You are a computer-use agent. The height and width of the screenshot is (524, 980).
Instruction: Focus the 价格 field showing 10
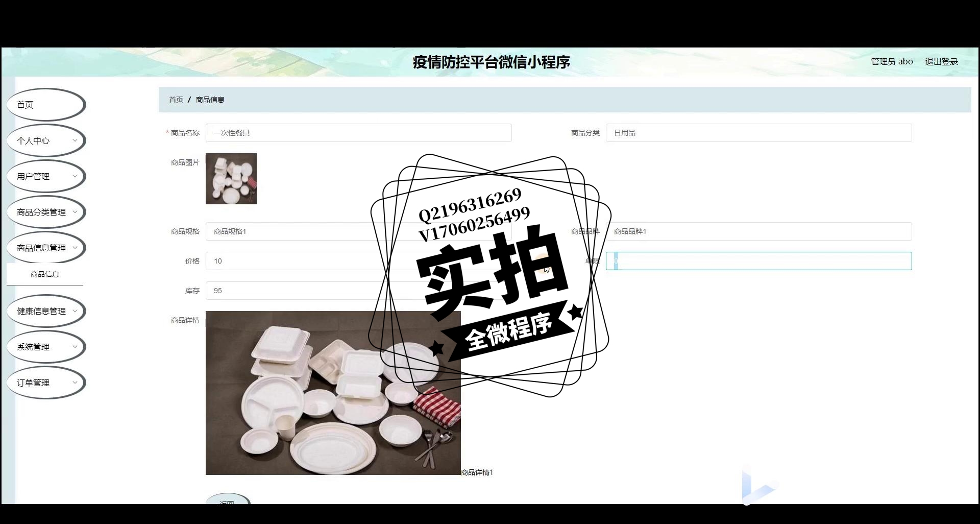358,261
